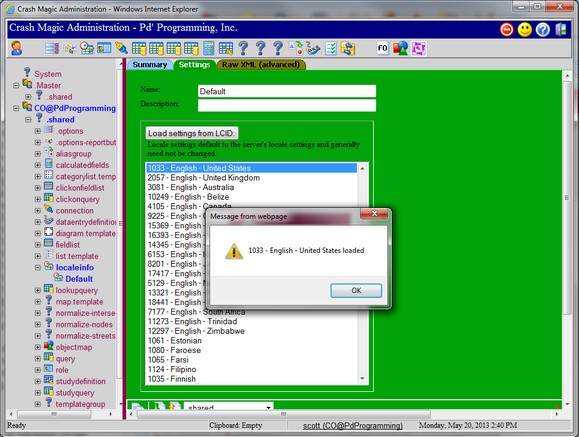Click the exit door icon in header

pos(561,30)
